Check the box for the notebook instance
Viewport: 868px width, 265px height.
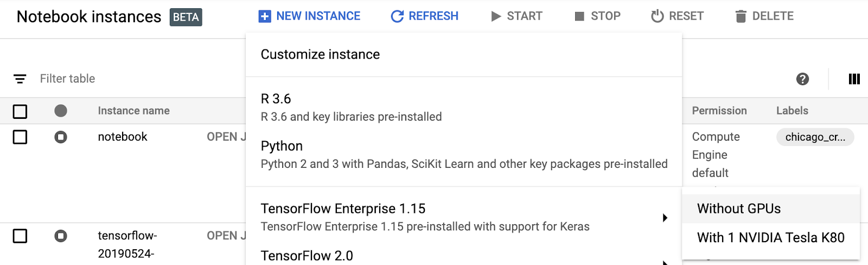(x=20, y=137)
